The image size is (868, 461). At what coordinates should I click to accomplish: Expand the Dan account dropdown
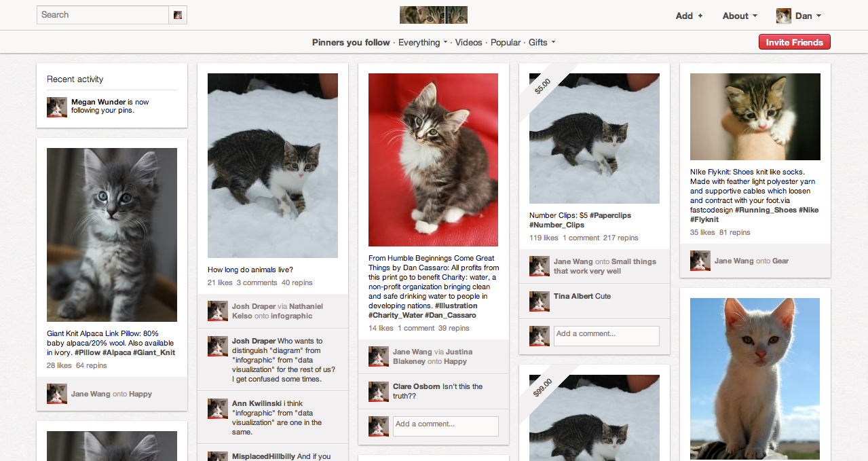[x=808, y=16]
